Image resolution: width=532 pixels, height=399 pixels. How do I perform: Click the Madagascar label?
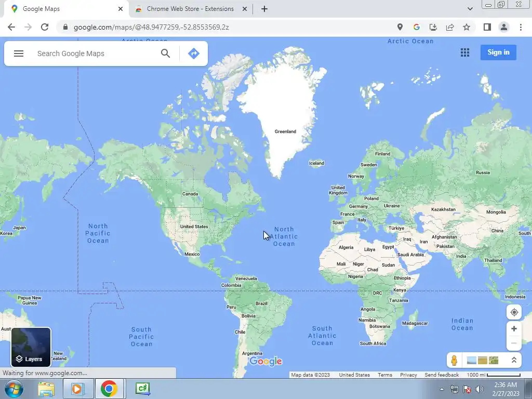point(415,323)
